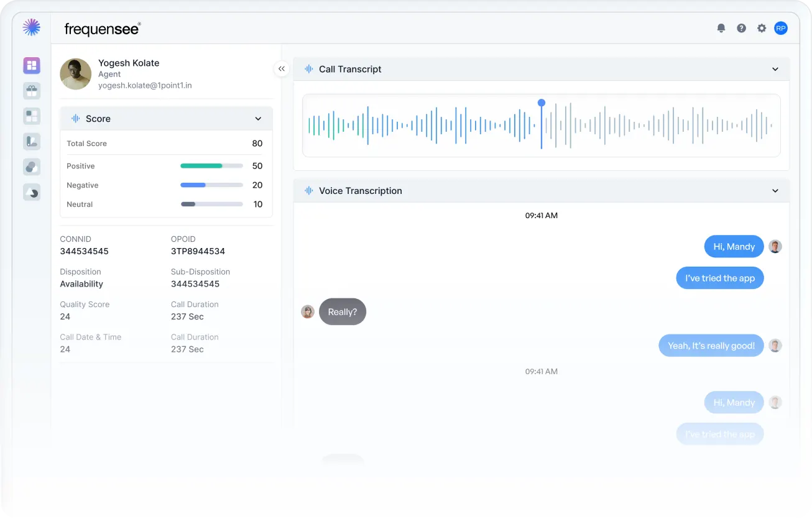
Task: Click the agent name Yogesh Kolate
Action: click(x=129, y=63)
